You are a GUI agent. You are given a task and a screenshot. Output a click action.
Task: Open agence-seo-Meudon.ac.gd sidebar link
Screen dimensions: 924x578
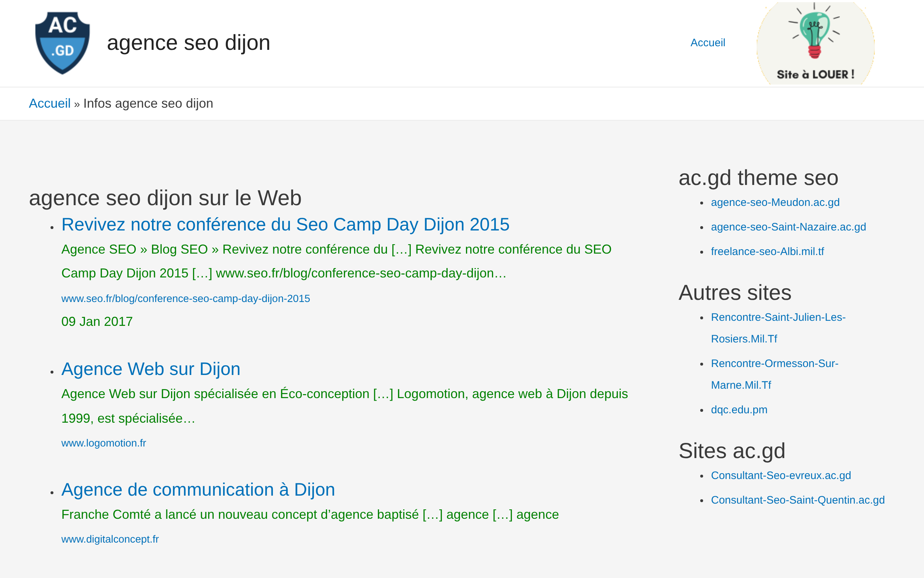point(775,202)
